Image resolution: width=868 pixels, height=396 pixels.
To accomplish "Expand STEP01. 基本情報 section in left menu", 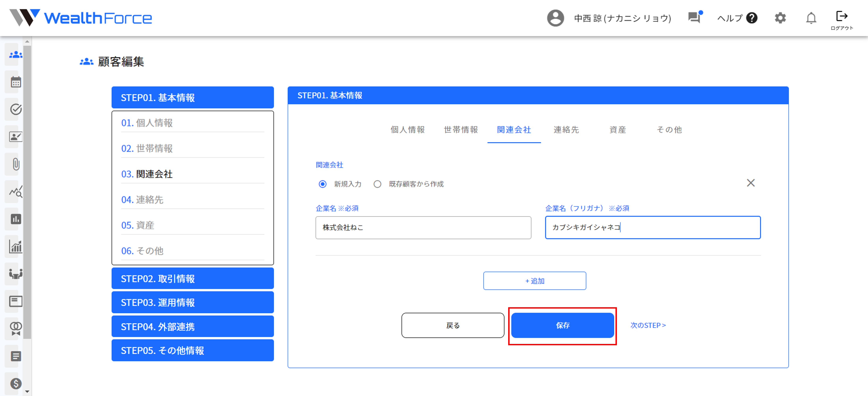I will click(x=192, y=97).
